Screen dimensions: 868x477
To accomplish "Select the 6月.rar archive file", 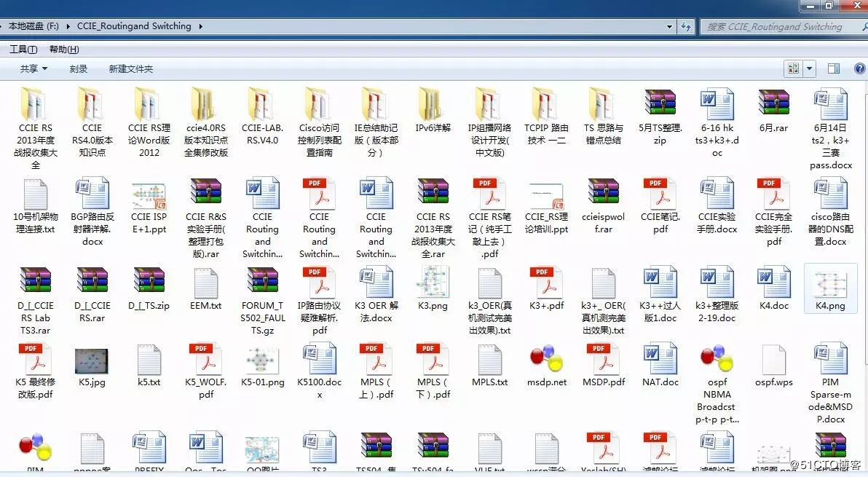I will click(x=773, y=110).
